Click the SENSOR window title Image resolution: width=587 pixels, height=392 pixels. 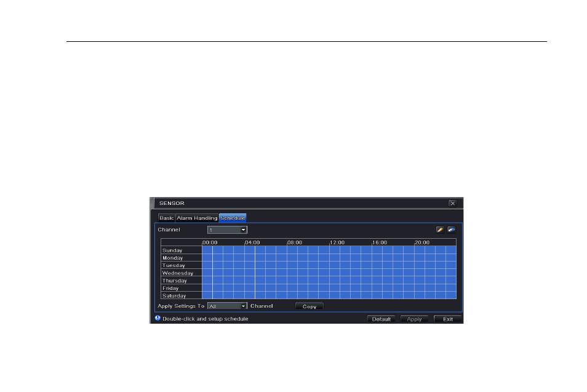tap(172, 203)
